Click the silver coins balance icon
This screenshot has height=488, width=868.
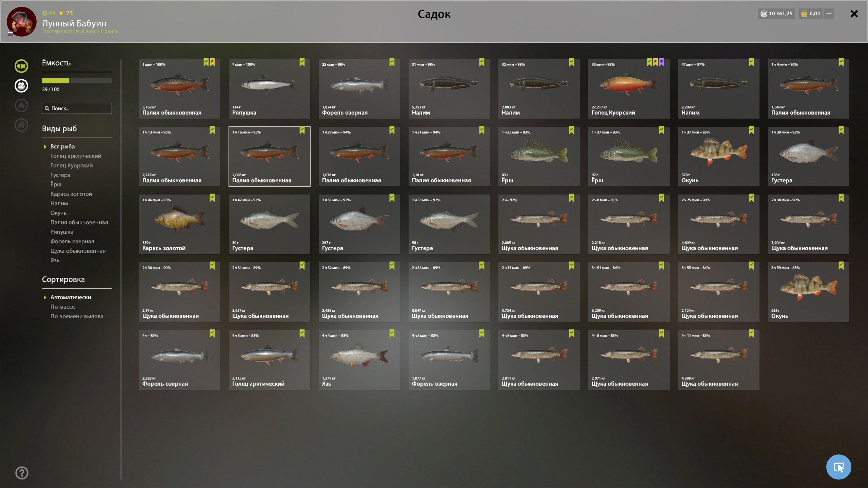(x=764, y=14)
